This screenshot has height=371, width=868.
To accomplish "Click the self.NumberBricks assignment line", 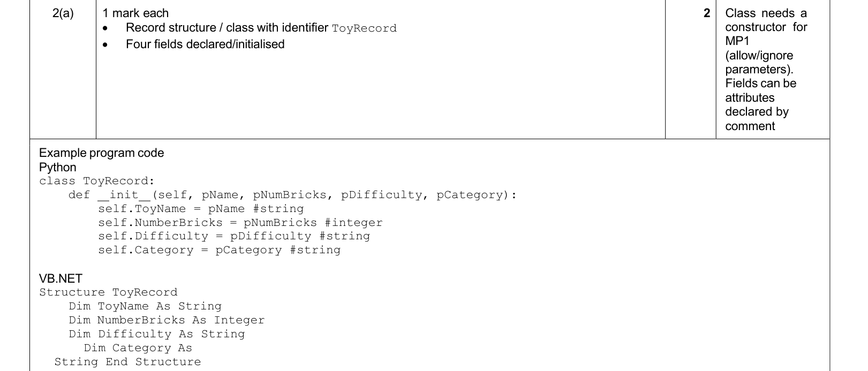I will [240, 223].
